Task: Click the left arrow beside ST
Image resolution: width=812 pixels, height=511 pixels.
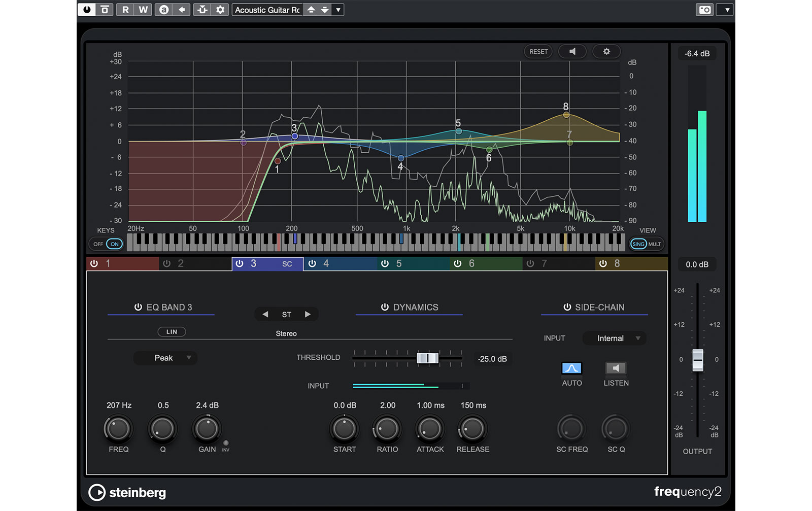Action: pos(265,315)
